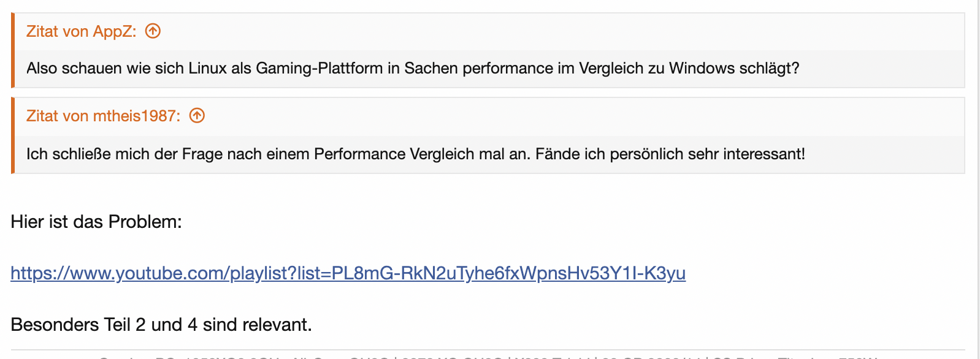Click the orange left border of mtheis1987 quote
Viewport: 980px width, 359px height.
[x=12, y=135]
